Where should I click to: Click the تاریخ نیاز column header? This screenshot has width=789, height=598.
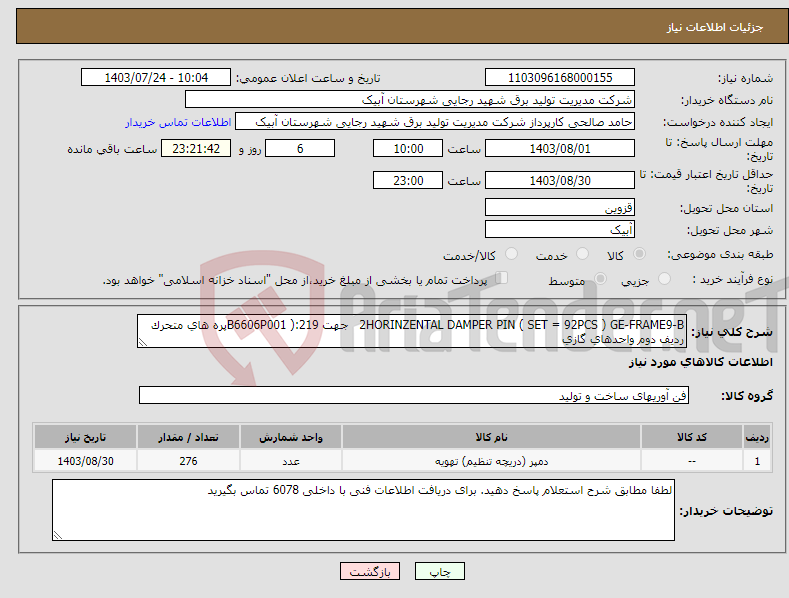[85, 437]
